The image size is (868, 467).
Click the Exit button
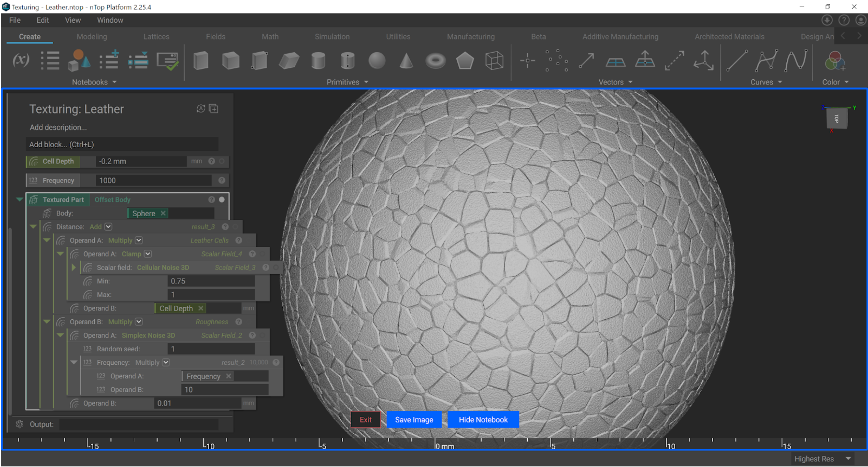coord(365,420)
